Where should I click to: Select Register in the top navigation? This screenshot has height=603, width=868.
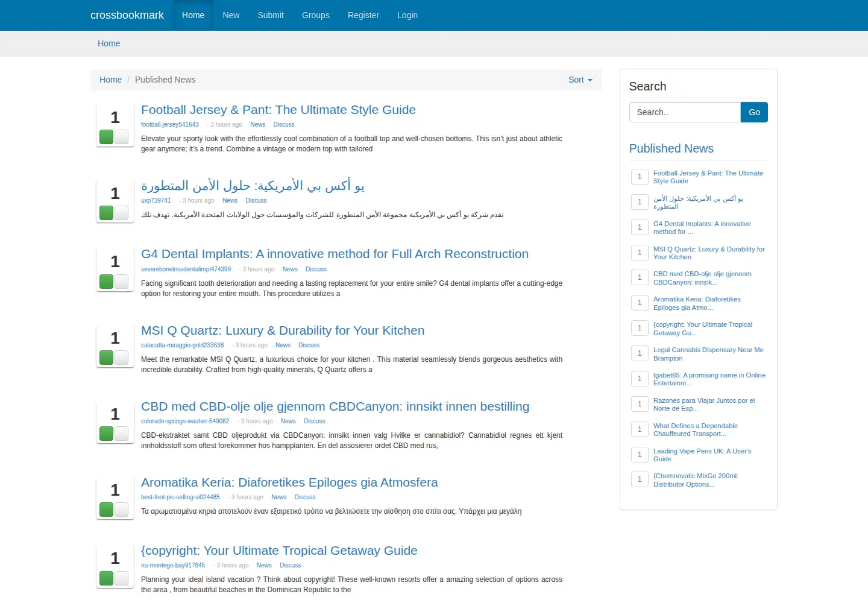363,15
